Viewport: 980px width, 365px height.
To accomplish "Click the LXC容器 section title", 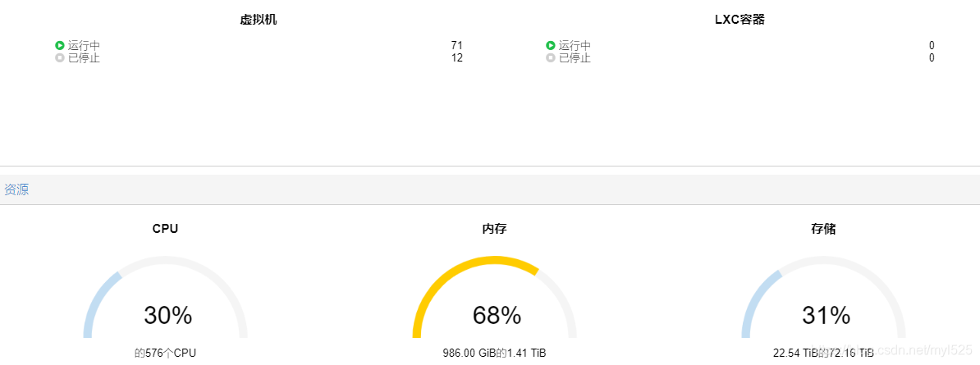I will (x=740, y=20).
